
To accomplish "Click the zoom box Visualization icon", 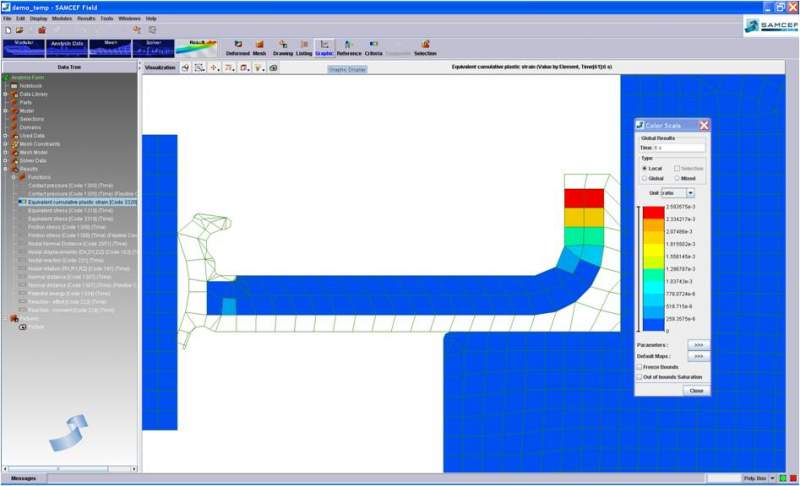I will [x=199, y=67].
